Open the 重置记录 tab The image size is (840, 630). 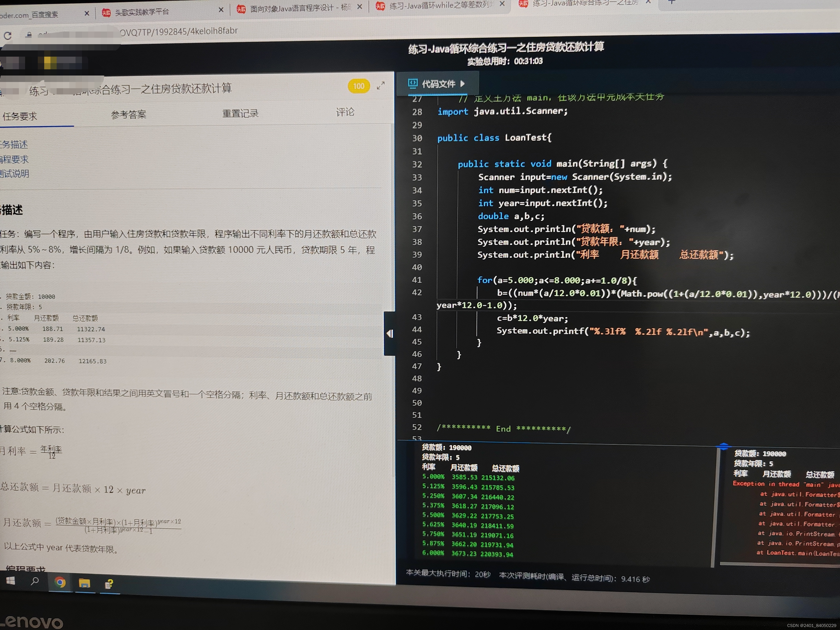(240, 113)
